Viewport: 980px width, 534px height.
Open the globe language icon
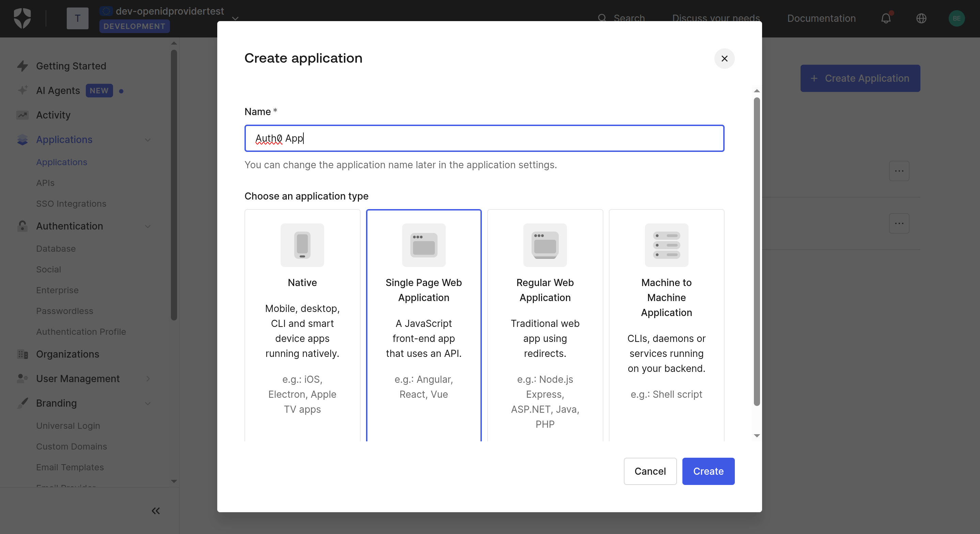pos(921,18)
